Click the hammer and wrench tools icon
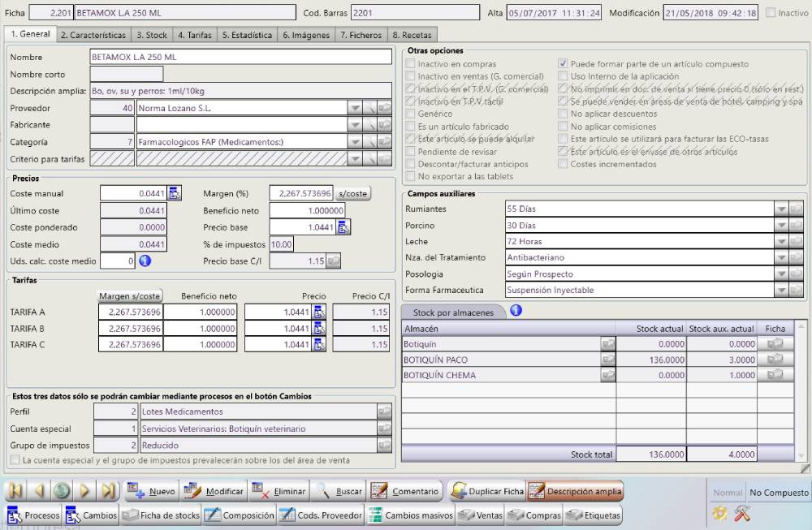The height and width of the screenshot is (530, 812). 741,514
